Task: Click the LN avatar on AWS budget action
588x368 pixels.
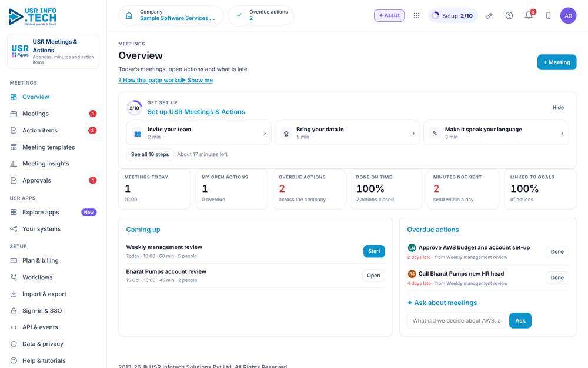Action: pyautogui.click(x=412, y=247)
